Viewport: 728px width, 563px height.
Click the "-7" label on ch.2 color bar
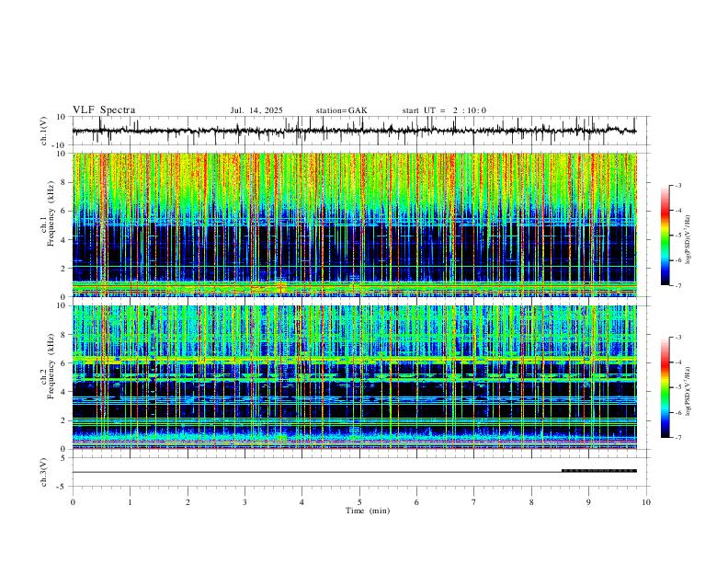click(x=678, y=437)
